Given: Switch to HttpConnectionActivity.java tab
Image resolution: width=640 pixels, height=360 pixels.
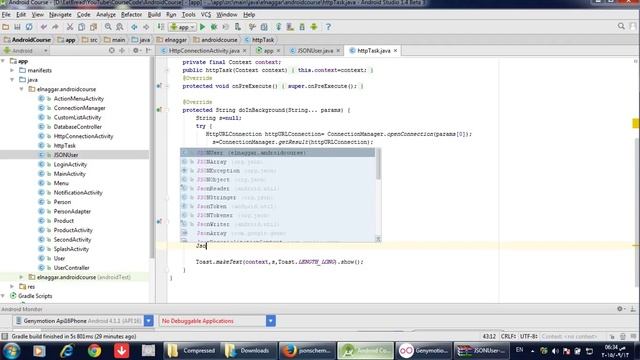Looking at the screenshot, I should 204,51.
